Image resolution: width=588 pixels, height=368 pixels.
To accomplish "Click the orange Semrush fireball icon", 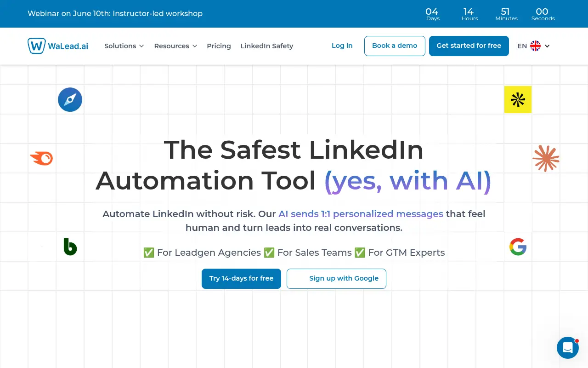I will click(x=42, y=159).
